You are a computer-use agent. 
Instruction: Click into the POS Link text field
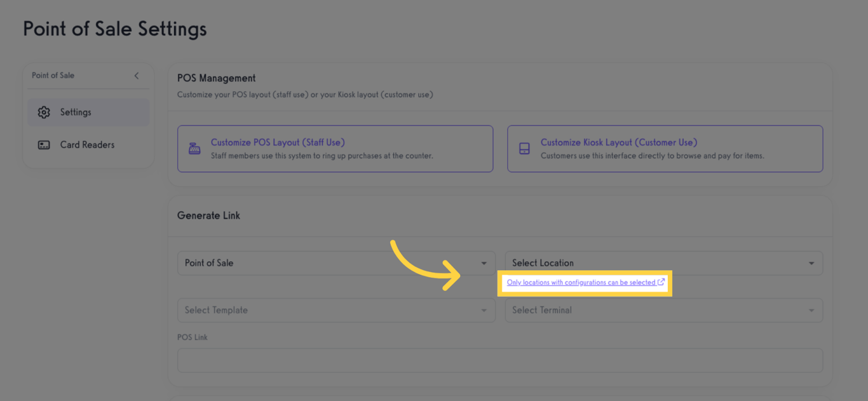point(499,360)
